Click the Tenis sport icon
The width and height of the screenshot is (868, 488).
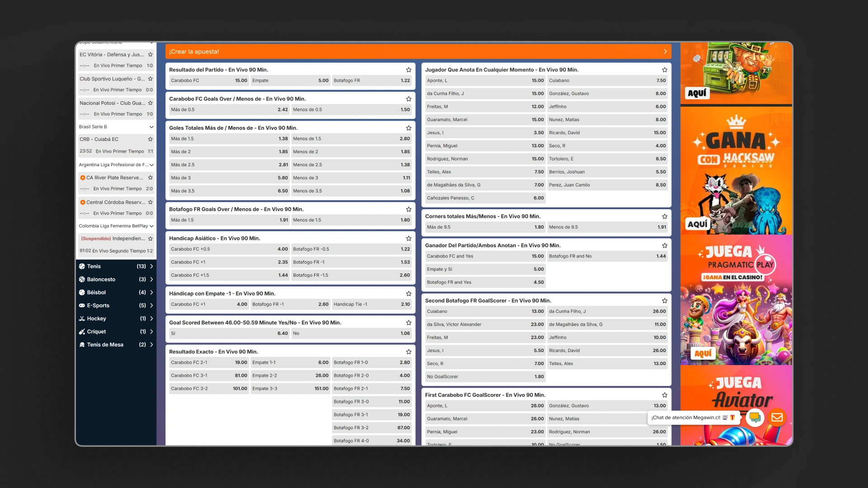[x=82, y=267]
